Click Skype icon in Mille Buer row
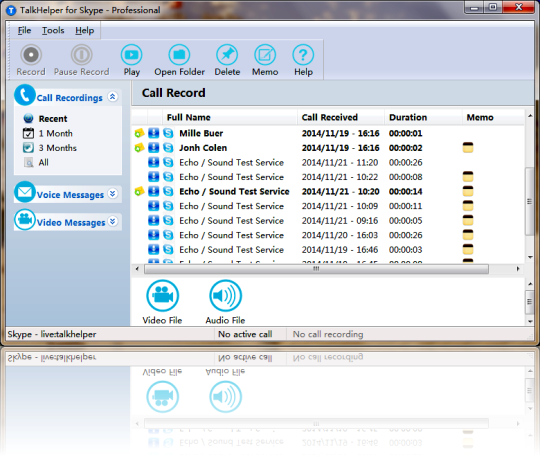Image resolution: width=540 pixels, height=457 pixels. (168, 133)
